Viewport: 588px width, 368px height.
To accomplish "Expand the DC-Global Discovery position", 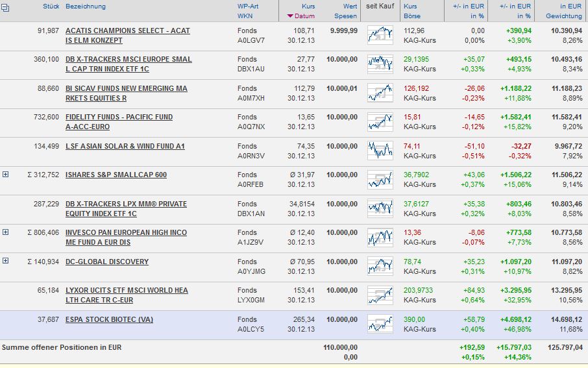I will 6,261.
